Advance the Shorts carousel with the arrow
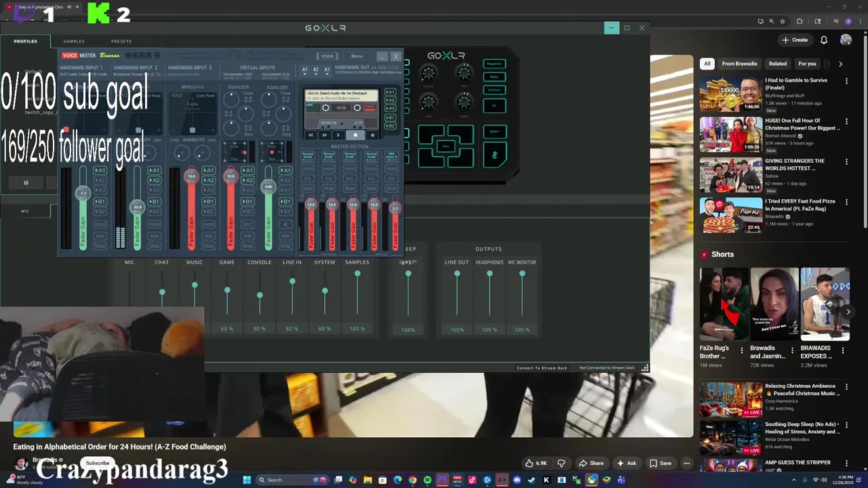 [848, 312]
